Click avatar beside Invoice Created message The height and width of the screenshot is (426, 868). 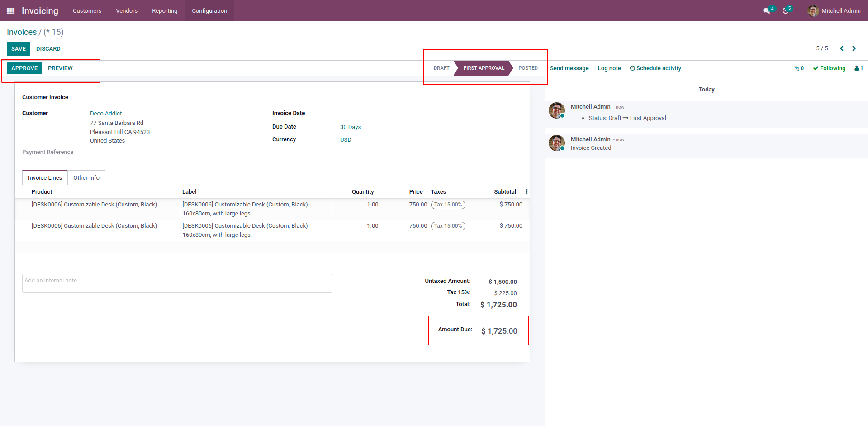(557, 143)
